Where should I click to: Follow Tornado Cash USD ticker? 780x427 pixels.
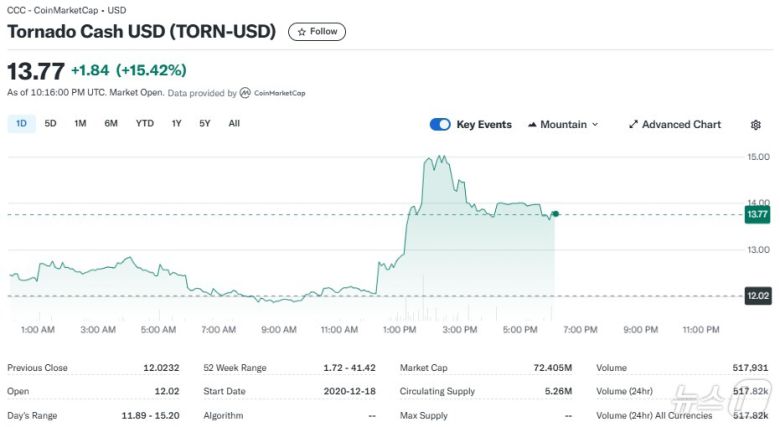pos(317,32)
